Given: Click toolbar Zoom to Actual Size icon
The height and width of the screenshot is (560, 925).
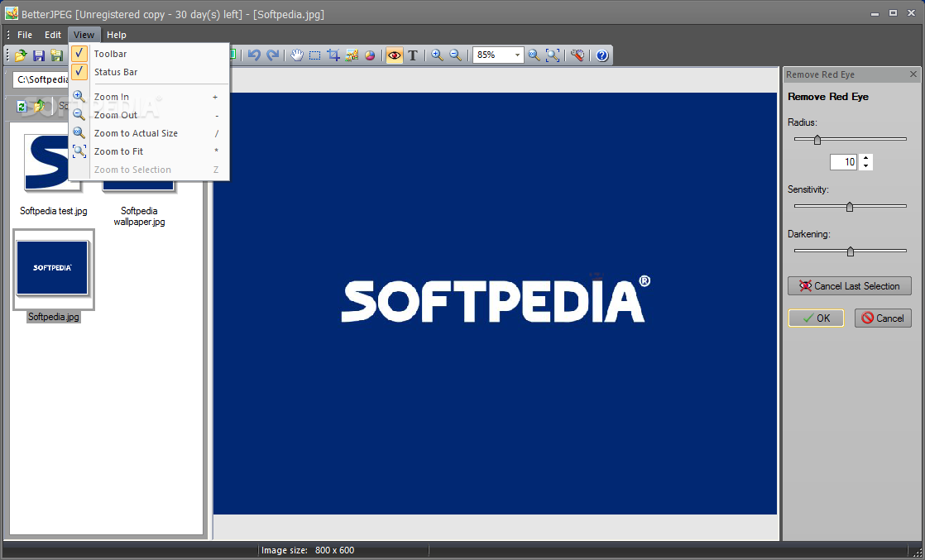Looking at the screenshot, I should [x=534, y=55].
